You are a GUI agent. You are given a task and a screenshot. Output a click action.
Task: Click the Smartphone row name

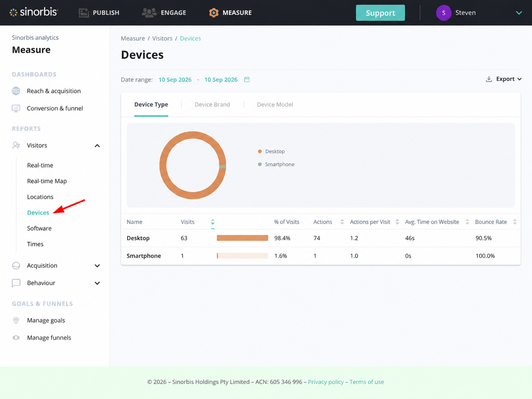(x=144, y=256)
